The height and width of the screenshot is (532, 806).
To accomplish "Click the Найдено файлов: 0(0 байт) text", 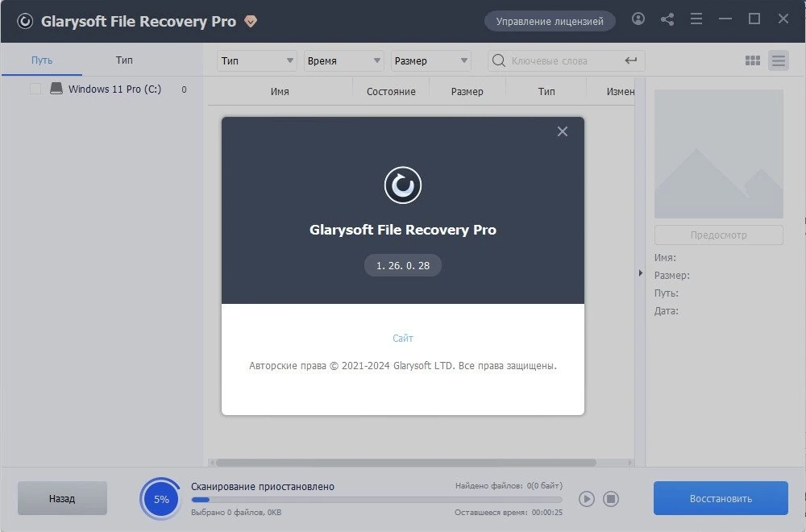I will click(509, 485).
